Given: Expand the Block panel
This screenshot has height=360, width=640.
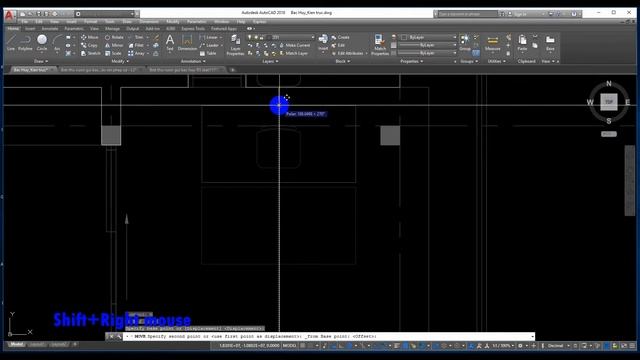Looking at the screenshot, I should [342, 61].
